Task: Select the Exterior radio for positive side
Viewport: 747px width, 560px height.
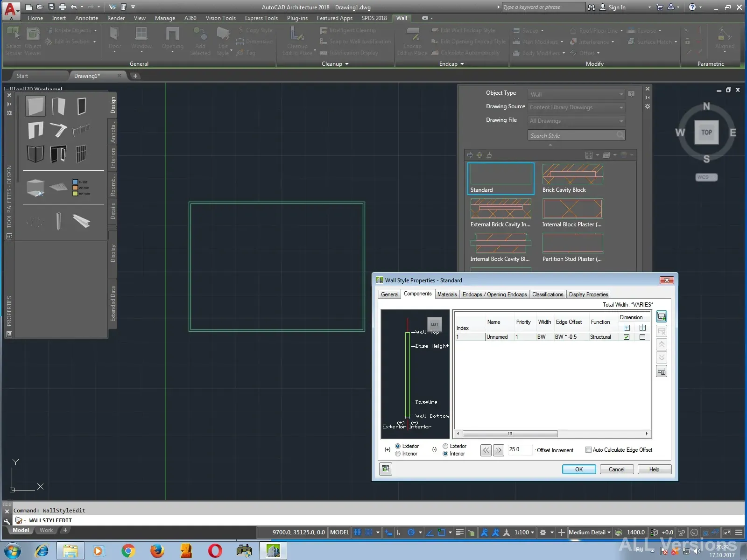Action: click(x=398, y=446)
